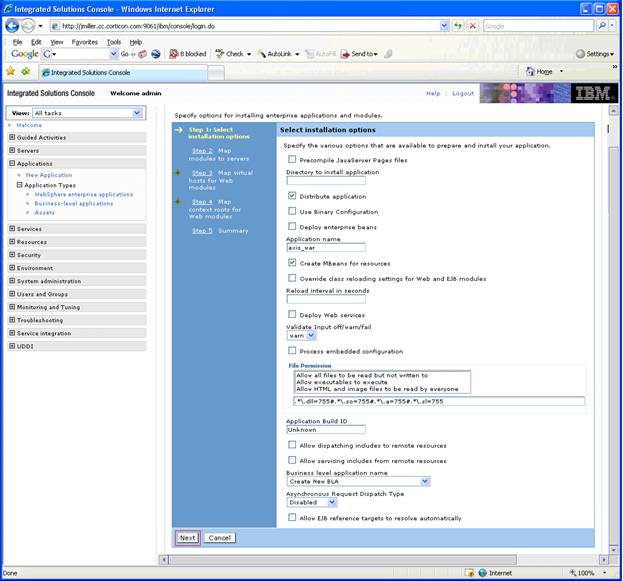Uncheck the Distribute application checkbox
This screenshot has height=581, width=623.
point(292,196)
